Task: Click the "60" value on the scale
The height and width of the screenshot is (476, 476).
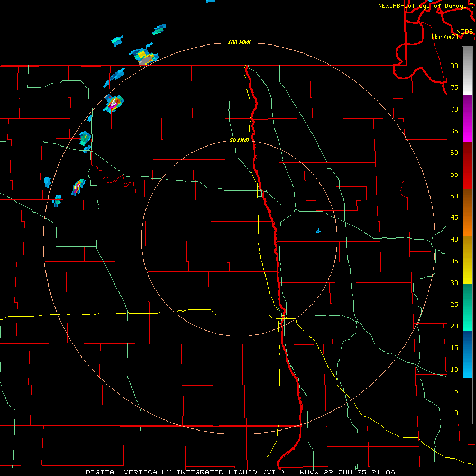Action: pos(454,153)
